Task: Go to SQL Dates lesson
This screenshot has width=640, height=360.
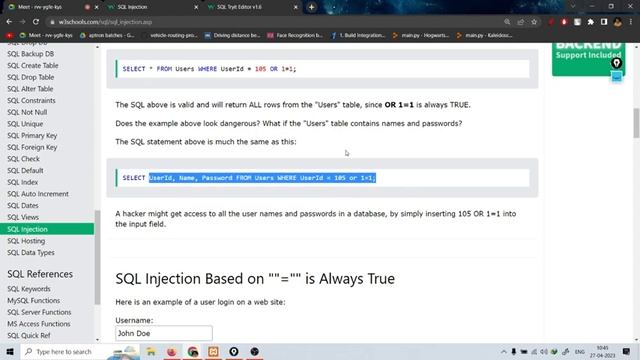Action: 23,206
